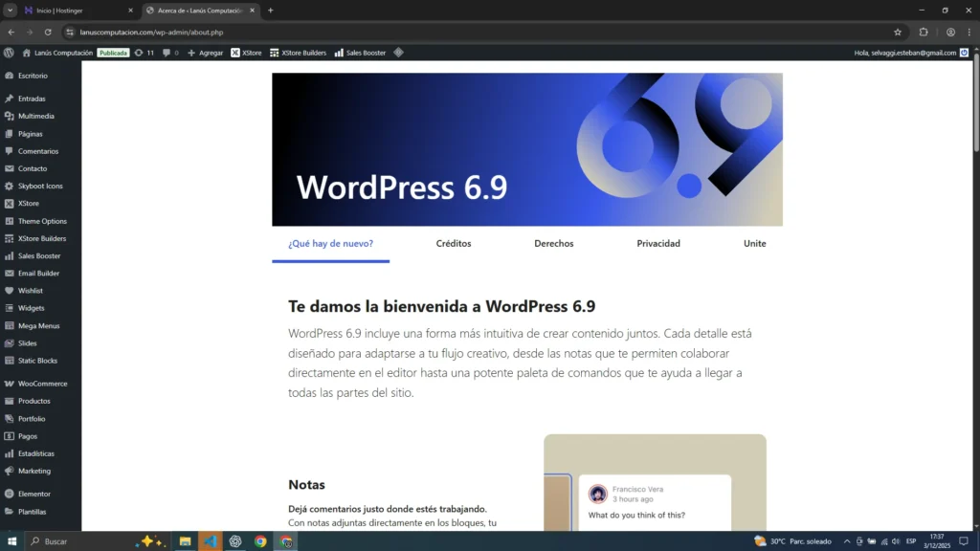The height and width of the screenshot is (551, 980).
Task: Click the comments bubble in admin bar
Action: coord(170,53)
